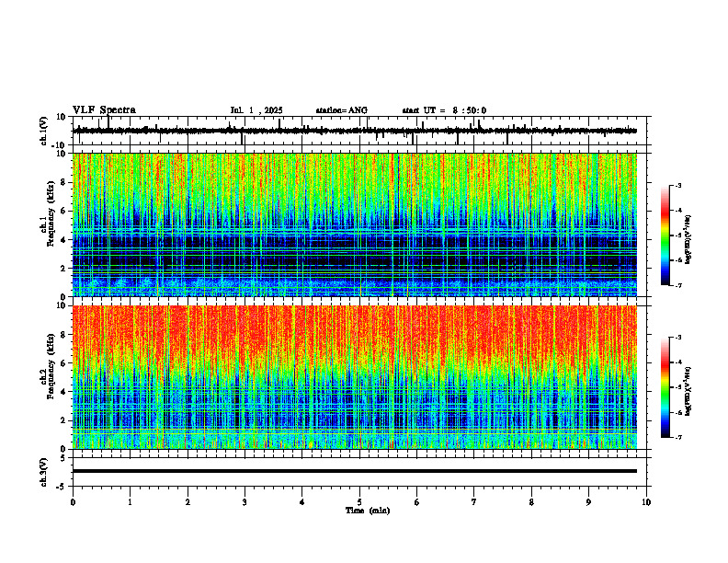Click the "6" kHz tick on ch.2 spectrogram
The width and height of the screenshot is (728, 563).
[x=64, y=363]
